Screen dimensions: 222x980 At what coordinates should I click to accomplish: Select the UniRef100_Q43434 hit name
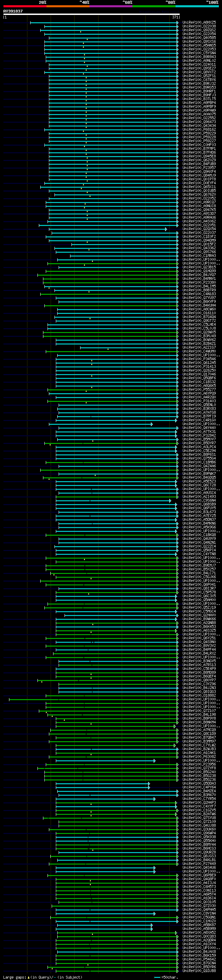coord(199,125)
